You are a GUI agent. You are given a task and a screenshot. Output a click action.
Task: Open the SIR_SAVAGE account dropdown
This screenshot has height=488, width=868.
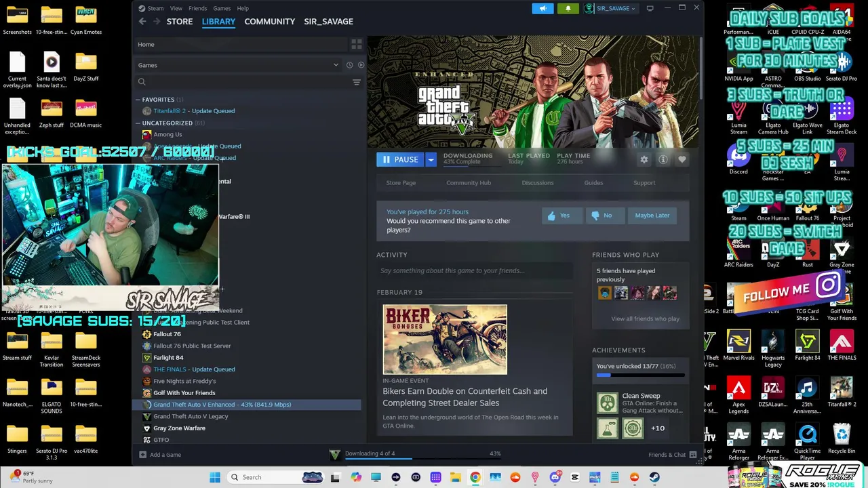click(x=610, y=8)
